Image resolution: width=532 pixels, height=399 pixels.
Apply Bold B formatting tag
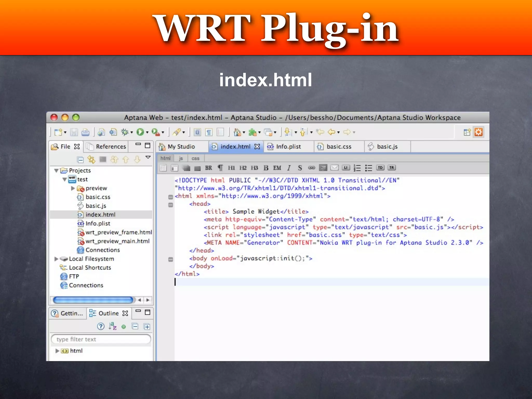[266, 168]
